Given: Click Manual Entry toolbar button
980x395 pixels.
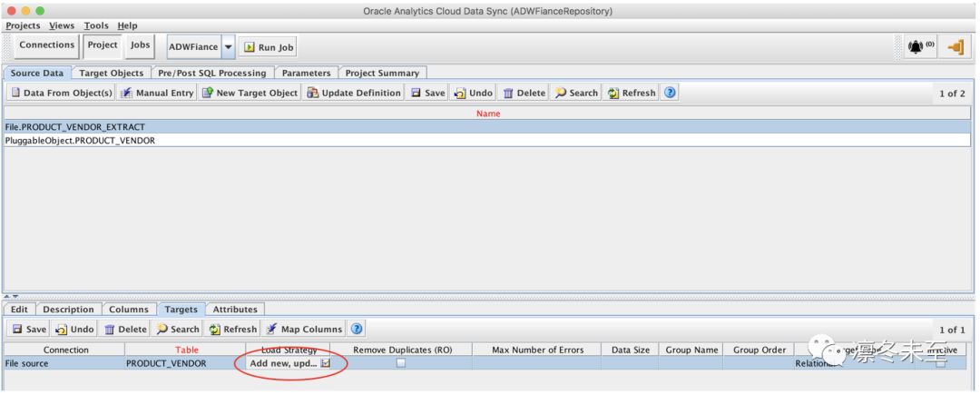Looking at the screenshot, I should point(158,94).
